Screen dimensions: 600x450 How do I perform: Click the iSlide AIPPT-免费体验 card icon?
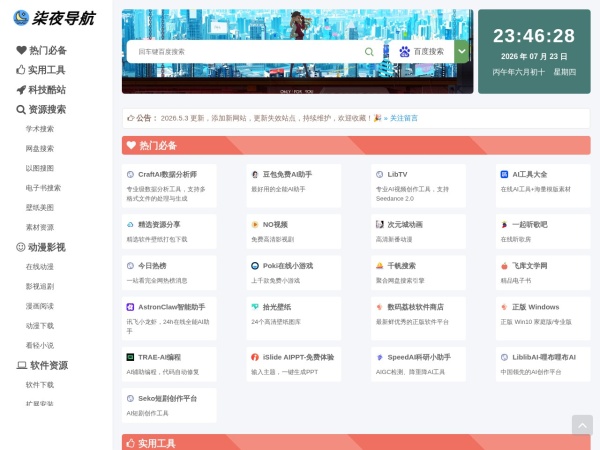point(255,357)
